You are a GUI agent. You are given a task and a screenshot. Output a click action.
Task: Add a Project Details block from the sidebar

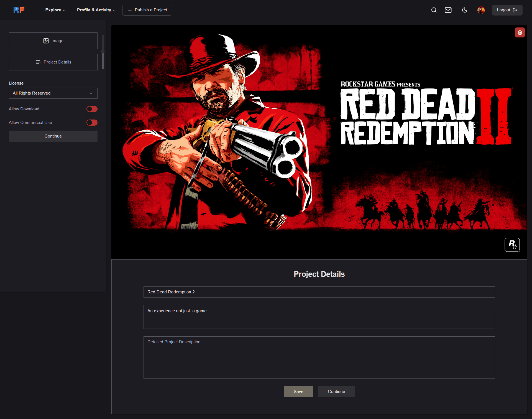click(x=53, y=62)
